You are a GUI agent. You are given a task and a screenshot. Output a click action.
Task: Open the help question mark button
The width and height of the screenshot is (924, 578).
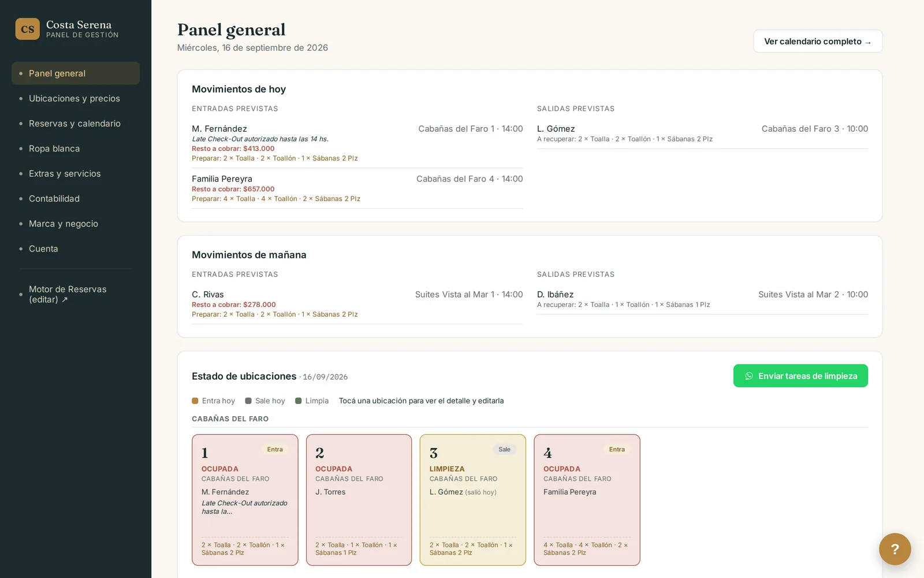[x=895, y=549]
